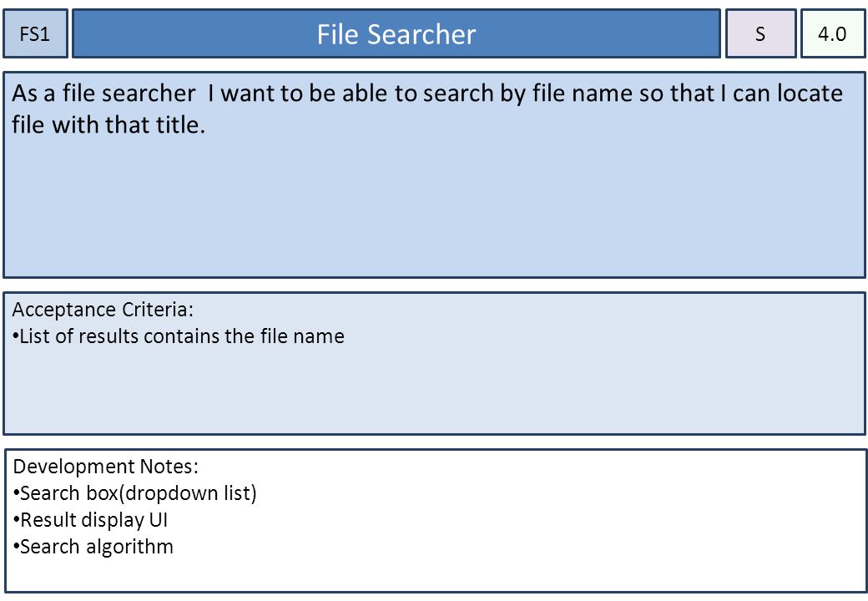Click the 4.0 priority box
The width and height of the screenshot is (868, 601).
click(833, 33)
